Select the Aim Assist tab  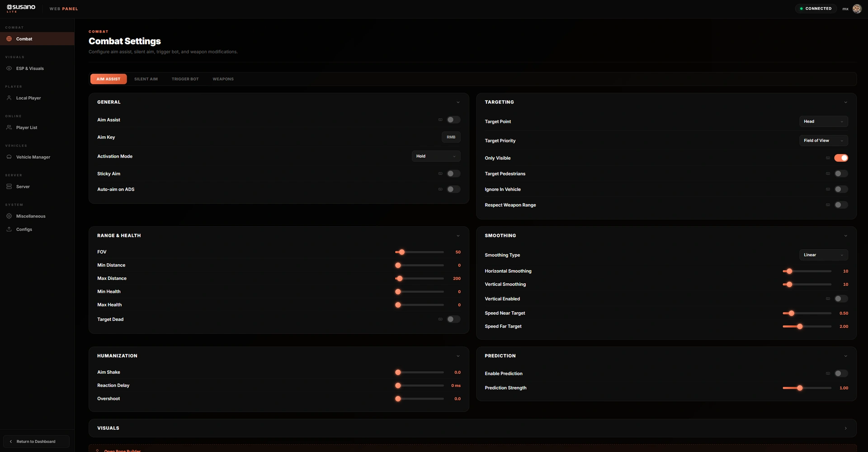[108, 79]
